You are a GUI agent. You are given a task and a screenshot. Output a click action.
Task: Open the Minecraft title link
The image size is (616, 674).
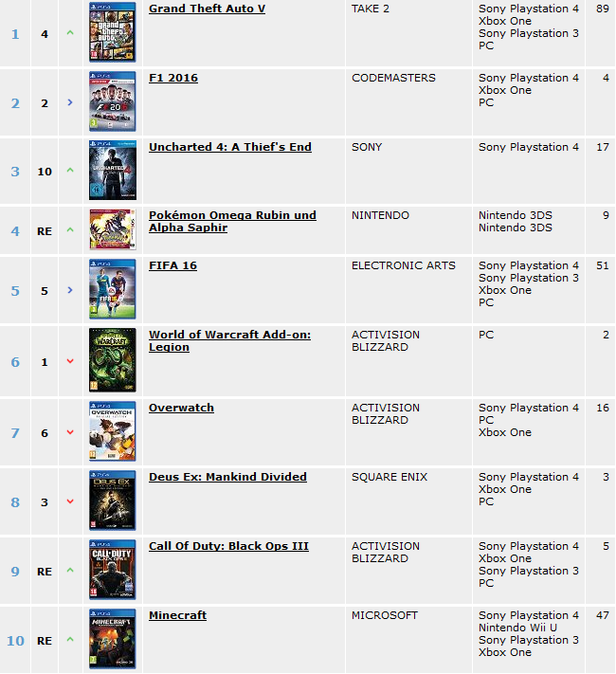177,615
